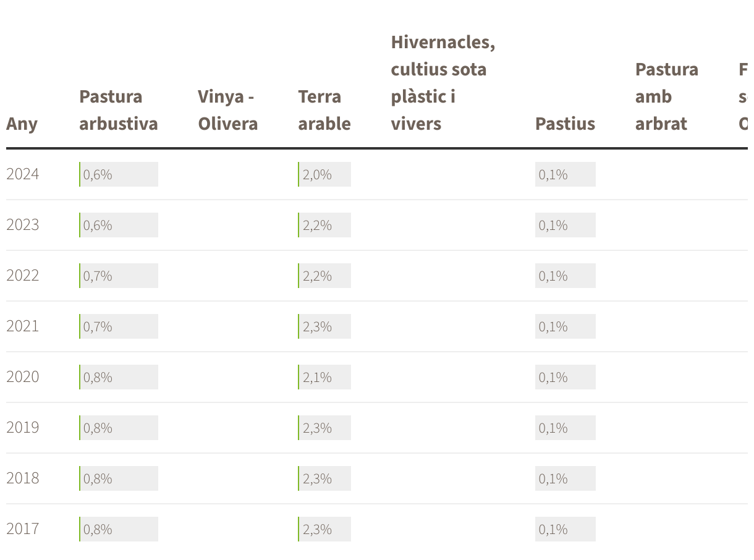The width and height of the screenshot is (754, 560).
Task: Sort by Pastura arbustiva column header
Action: [119, 110]
